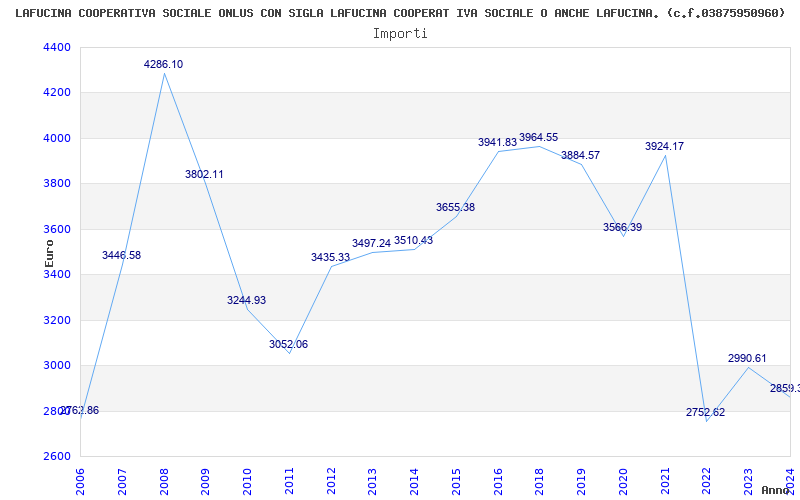This screenshot has width=800, height=500.
Task: Select the 3802.11 data label
Action: click(x=204, y=174)
